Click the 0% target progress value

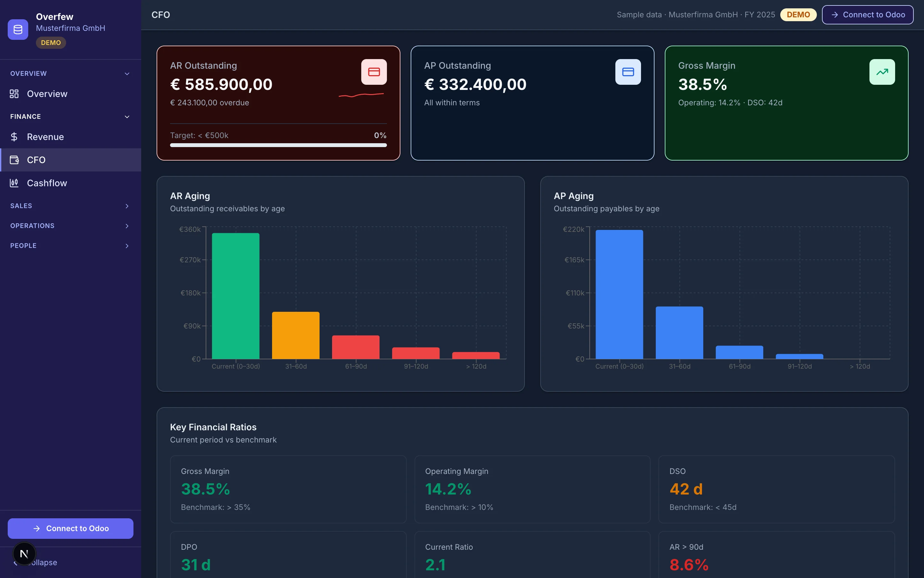click(380, 135)
